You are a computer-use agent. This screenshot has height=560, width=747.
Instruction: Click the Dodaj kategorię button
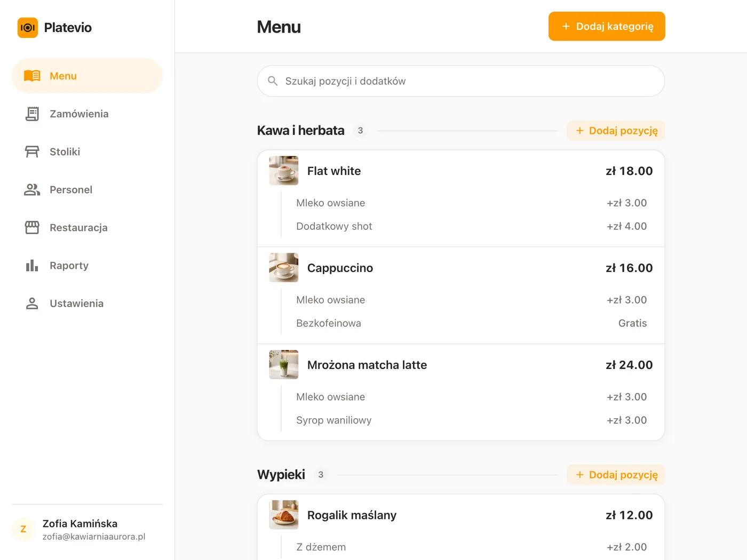pyautogui.click(x=607, y=26)
